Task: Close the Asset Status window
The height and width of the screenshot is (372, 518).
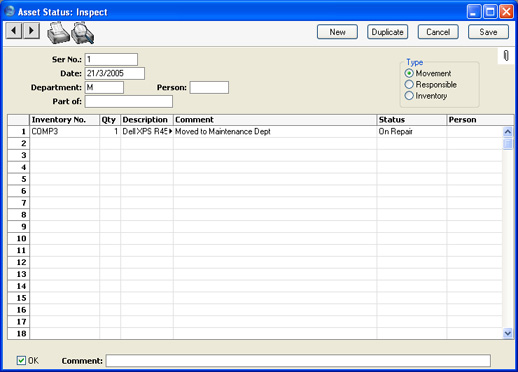Action: point(506,12)
